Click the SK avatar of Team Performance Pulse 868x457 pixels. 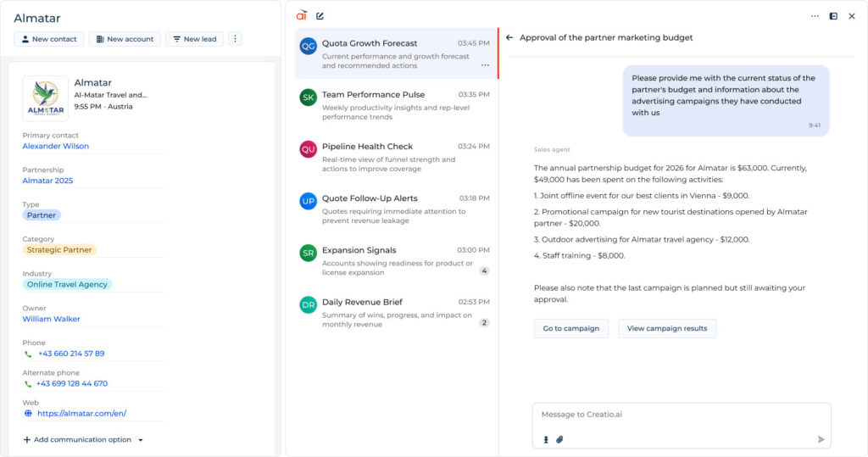[x=309, y=98]
